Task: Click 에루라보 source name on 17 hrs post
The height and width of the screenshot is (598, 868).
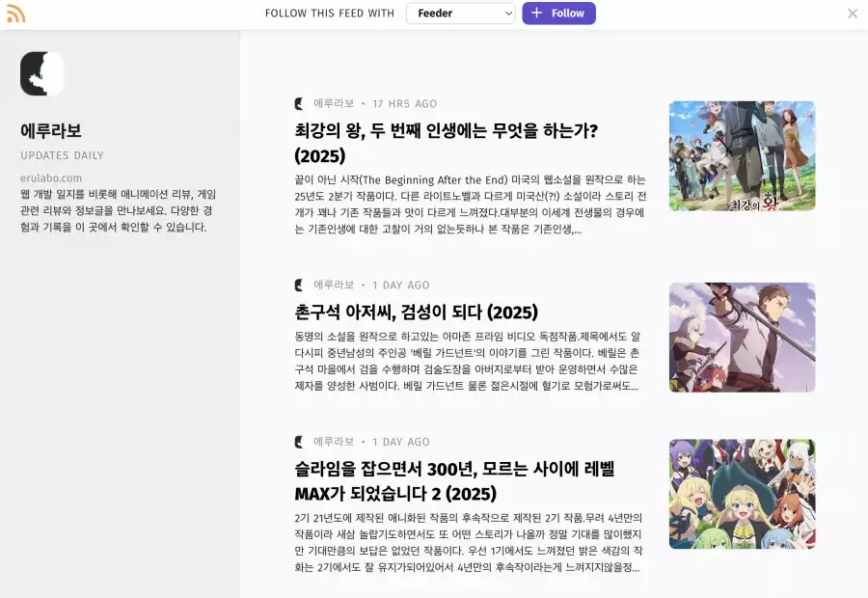Action: (334, 103)
